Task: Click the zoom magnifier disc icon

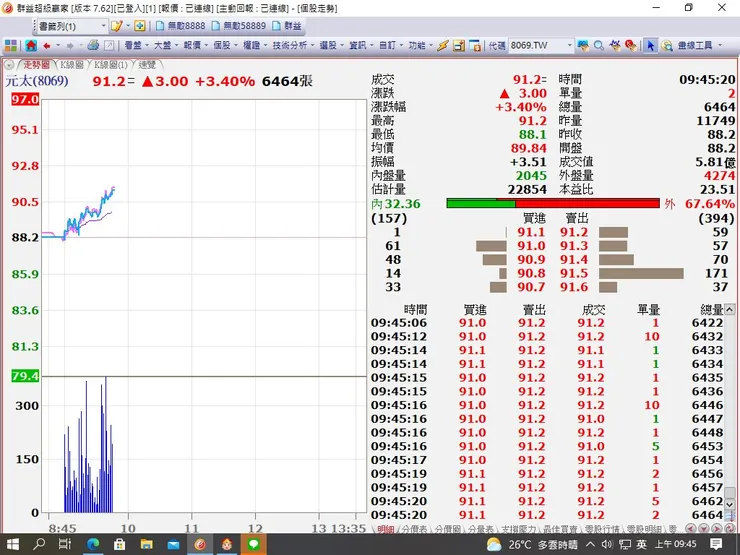Action: [x=667, y=45]
